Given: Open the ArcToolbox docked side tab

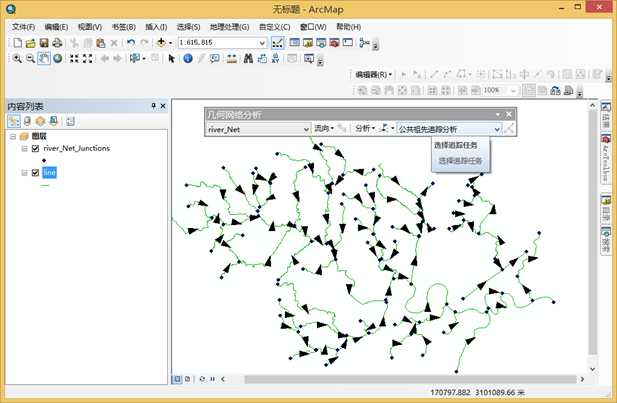Looking at the screenshot, I should (x=606, y=160).
